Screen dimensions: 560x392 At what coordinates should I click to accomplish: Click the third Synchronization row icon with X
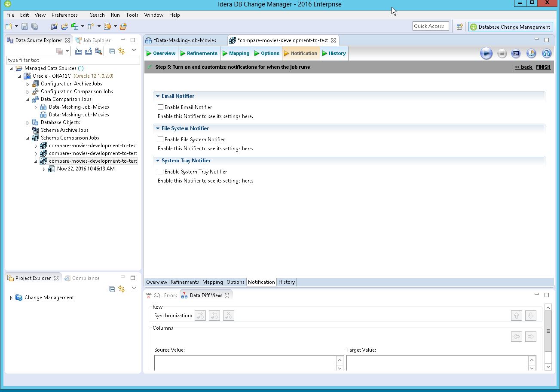229,316
